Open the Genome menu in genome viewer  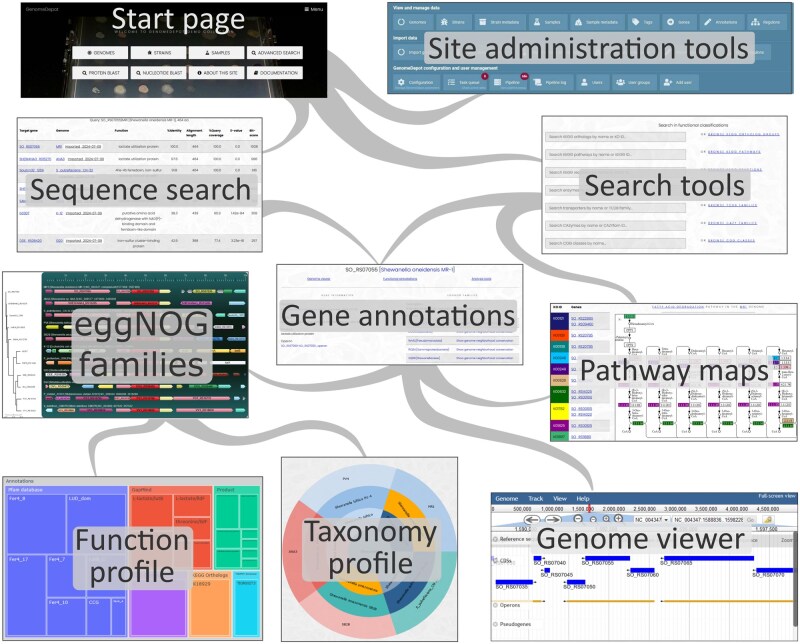pos(507,499)
